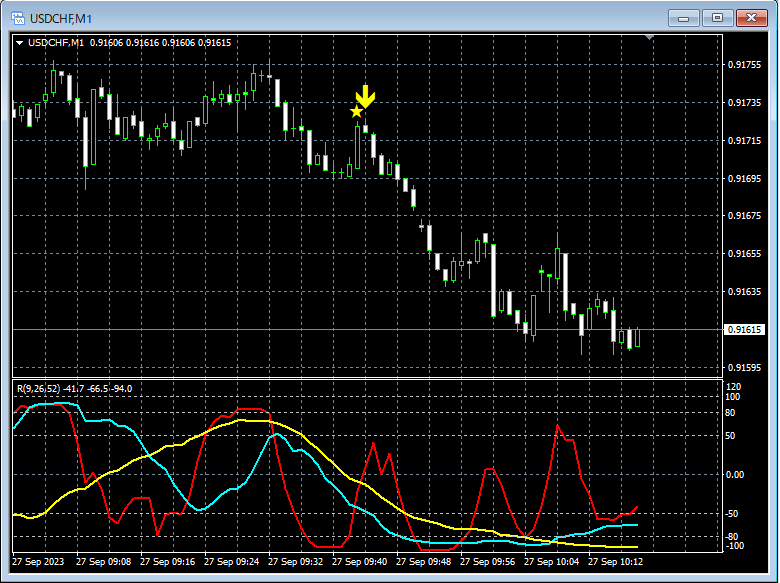Click the time label 27 Sep 09:24
Viewport: 780px width, 583px height.
point(232,562)
